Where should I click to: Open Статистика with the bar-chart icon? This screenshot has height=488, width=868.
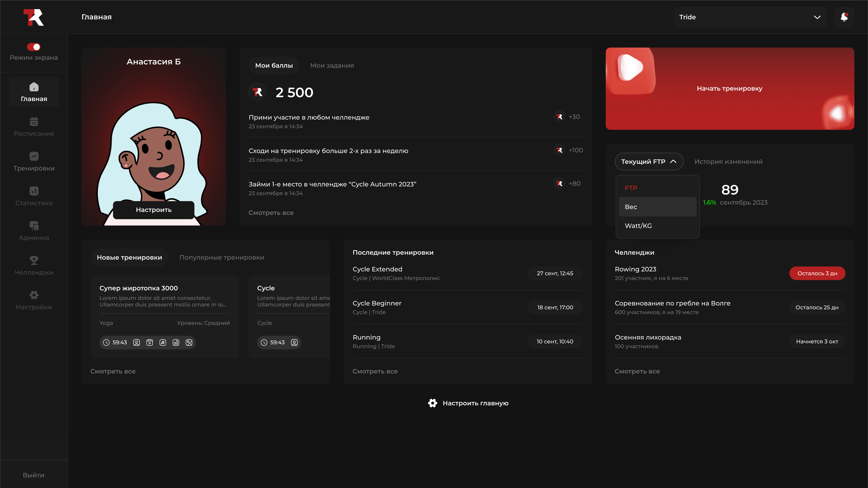pyautogui.click(x=34, y=191)
